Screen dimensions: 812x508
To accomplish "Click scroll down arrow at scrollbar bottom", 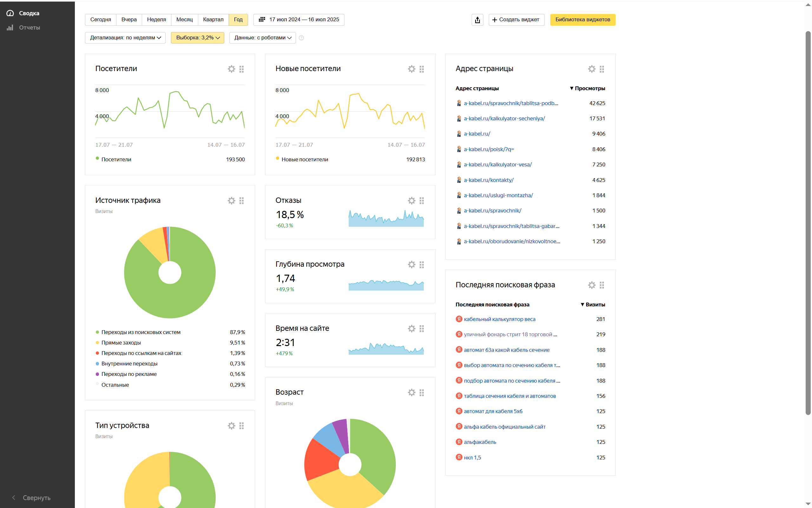I will click(808, 504).
